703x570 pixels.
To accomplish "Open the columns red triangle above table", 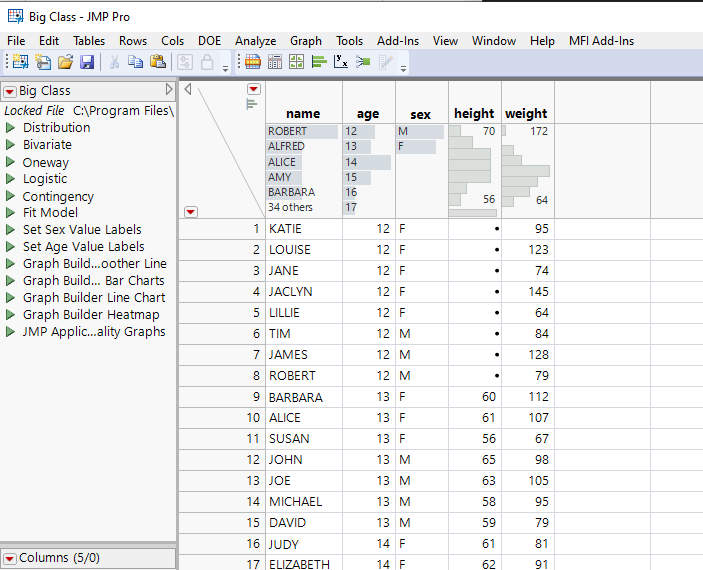I will 253,89.
